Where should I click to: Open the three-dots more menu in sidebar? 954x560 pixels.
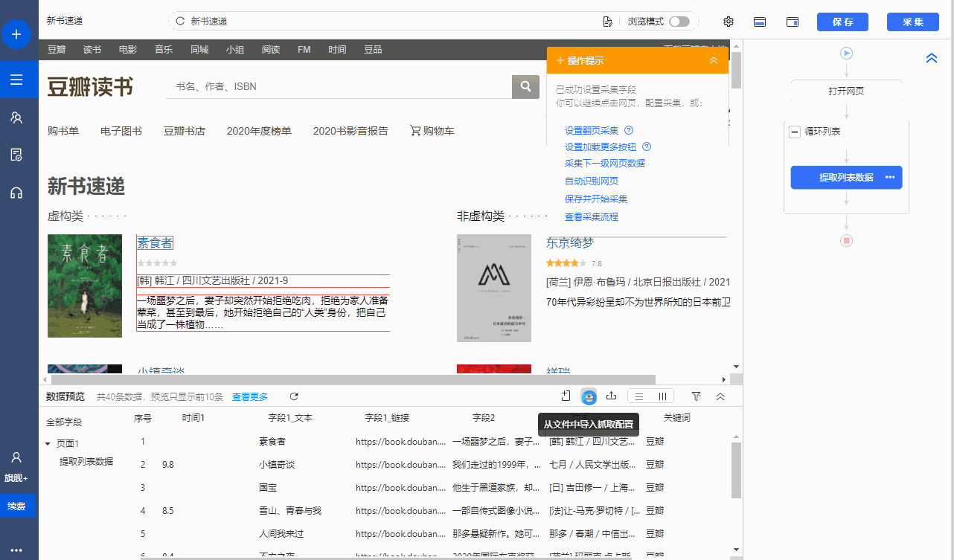(16, 550)
